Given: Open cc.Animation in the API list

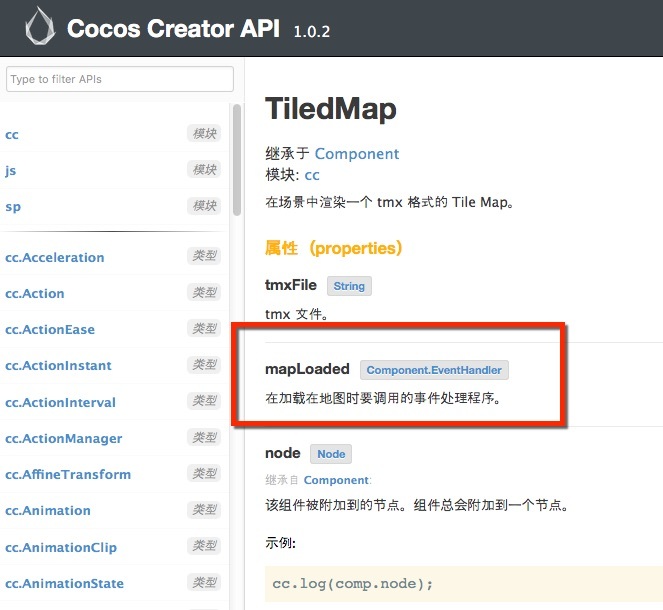Looking at the screenshot, I should [x=48, y=510].
